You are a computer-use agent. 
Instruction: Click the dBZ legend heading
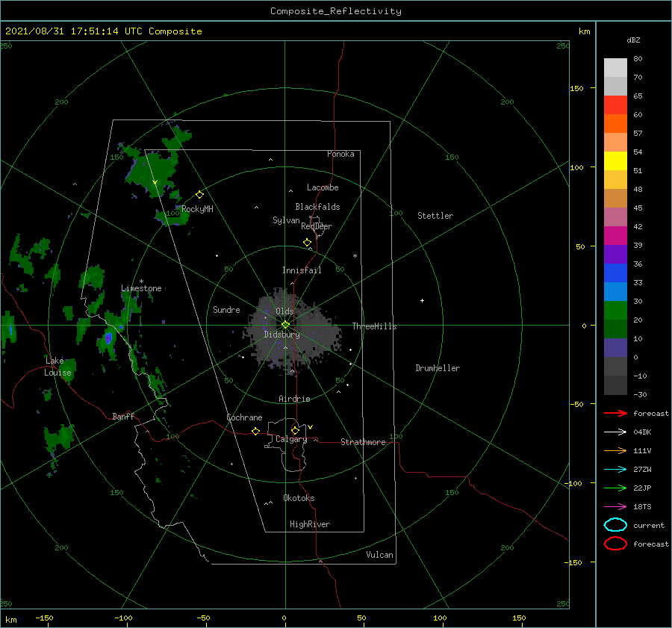click(x=633, y=40)
